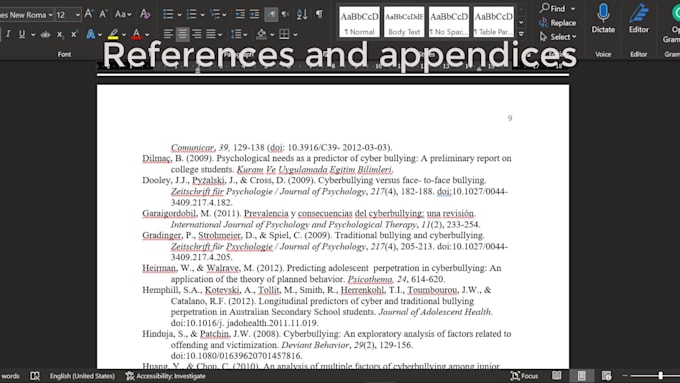Viewport: 680px width, 383px height.
Task: Click the Garaigordobil reference entry
Action: click(x=311, y=219)
